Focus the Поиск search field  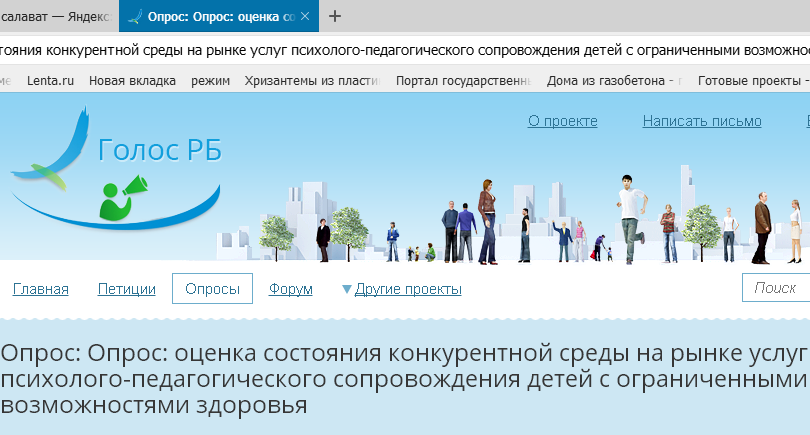[x=777, y=288]
